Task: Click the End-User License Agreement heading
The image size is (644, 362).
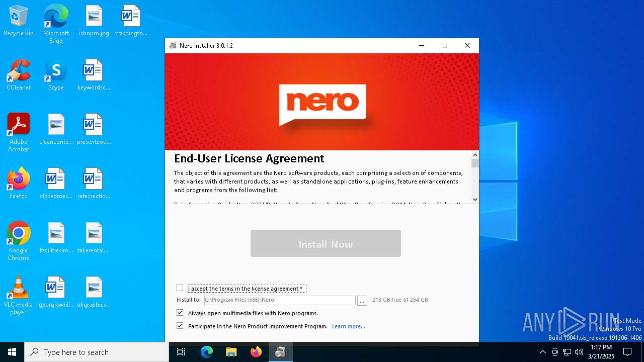Action: click(249, 158)
